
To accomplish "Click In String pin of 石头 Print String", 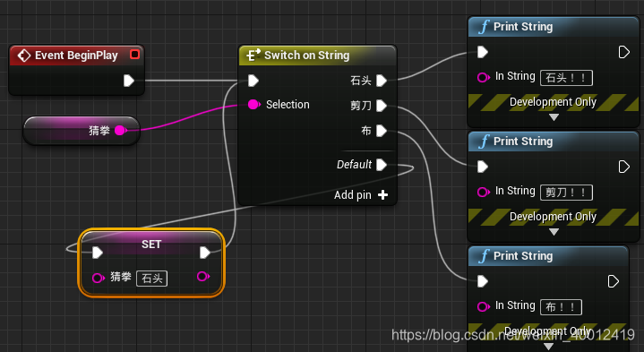I will tap(484, 77).
